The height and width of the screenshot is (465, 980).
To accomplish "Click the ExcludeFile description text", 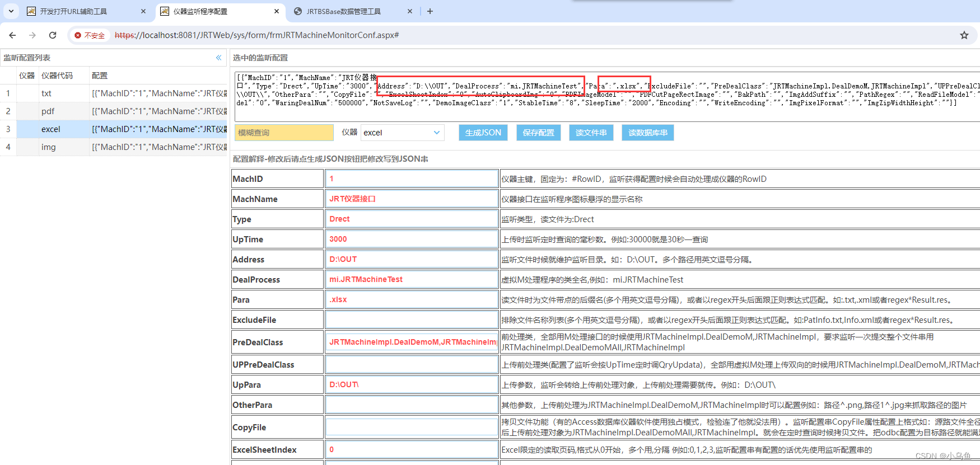I will tap(727, 320).
